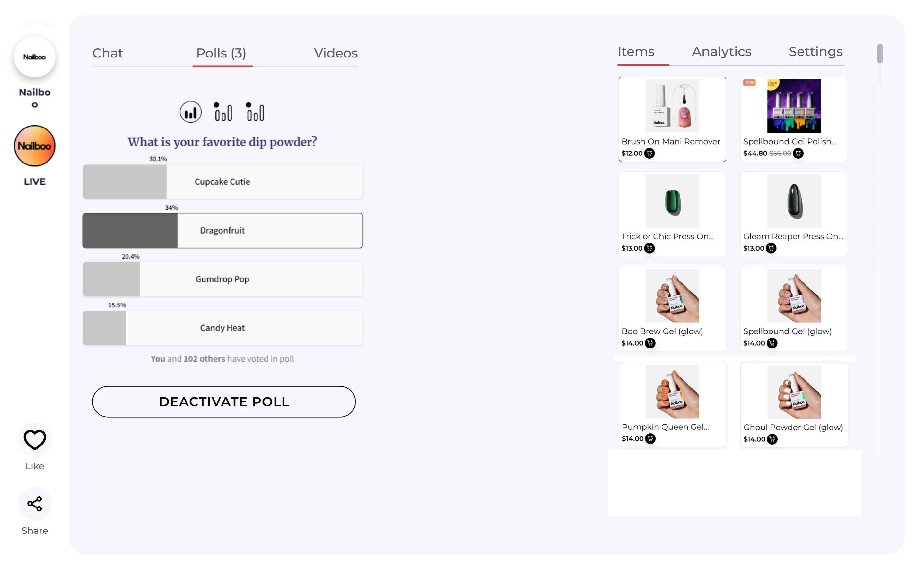The image size is (924, 573).
Task: Add Trick or Chic Press On to cart
Action: click(649, 248)
